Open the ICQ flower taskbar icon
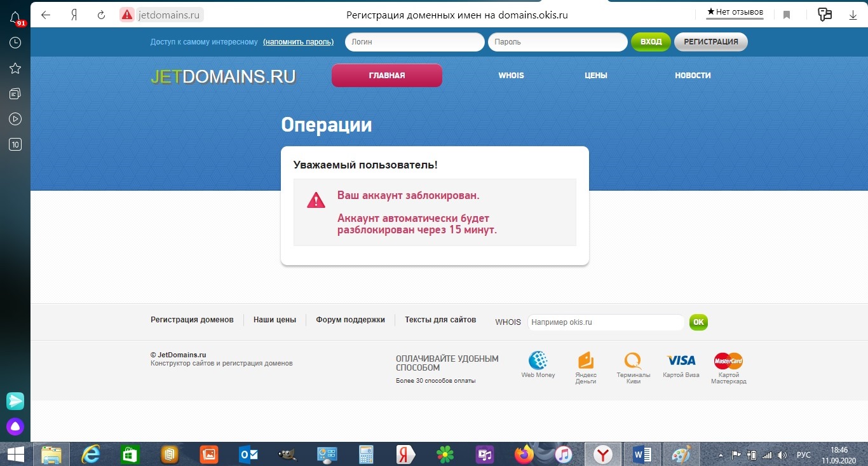 tap(445, 454)
